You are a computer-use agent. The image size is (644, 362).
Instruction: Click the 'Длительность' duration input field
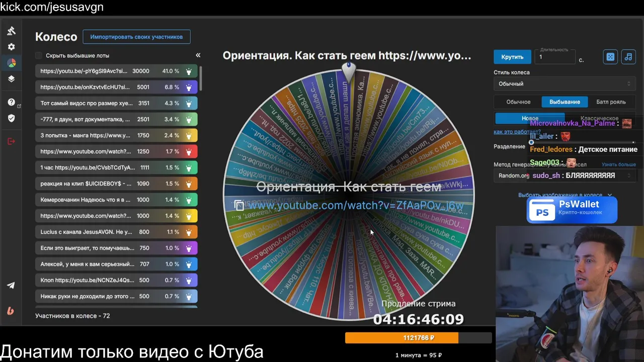tap(555, 57)
